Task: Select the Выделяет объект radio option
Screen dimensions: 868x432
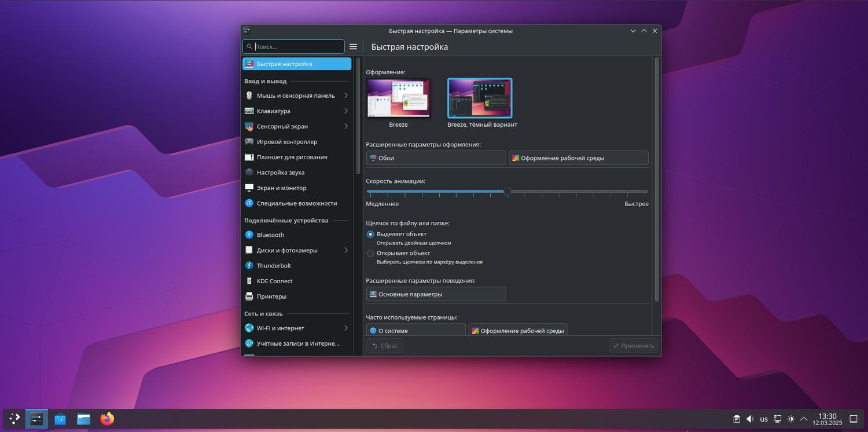Action: 370,234
